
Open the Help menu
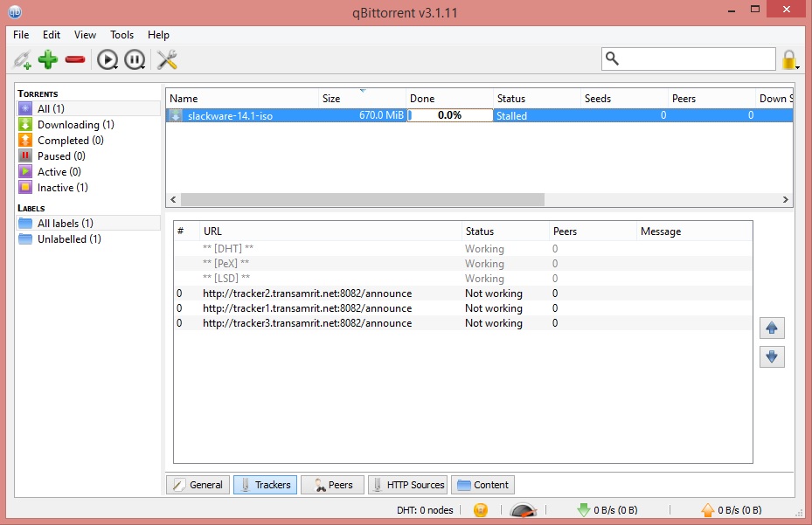[158, 35]
